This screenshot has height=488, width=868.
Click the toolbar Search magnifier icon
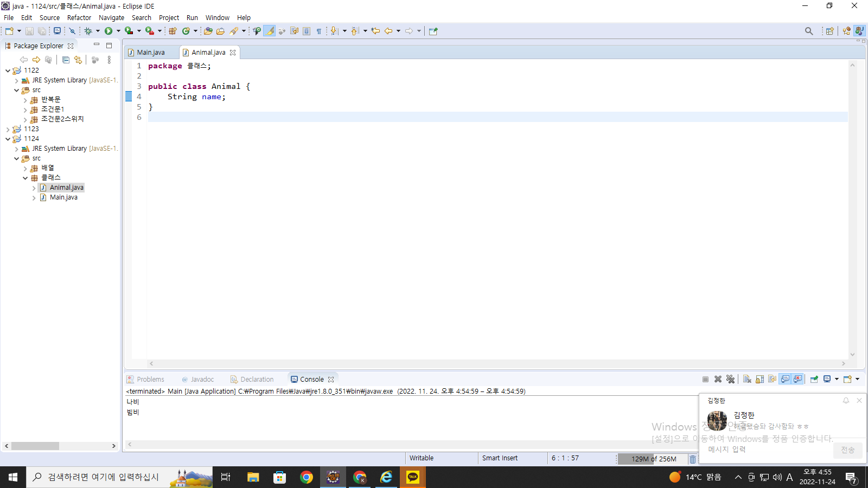[809, 31]
